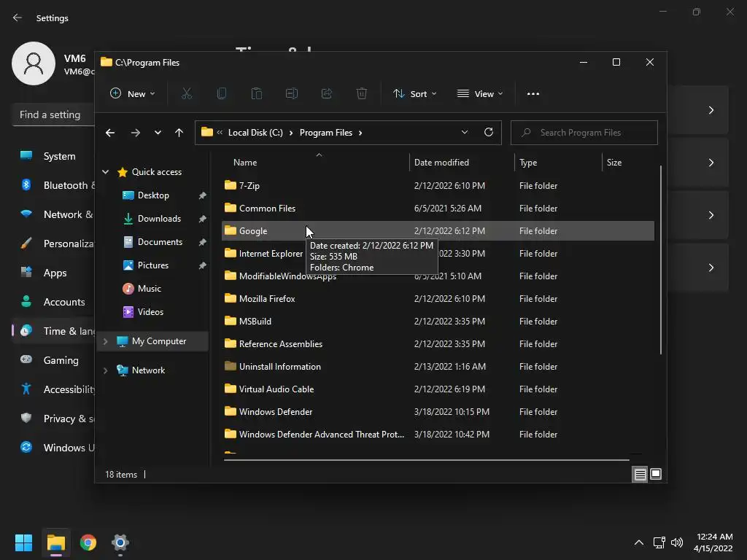Click File Explorer icon on taskbar

pyautogui.click(x=55, y=542)
